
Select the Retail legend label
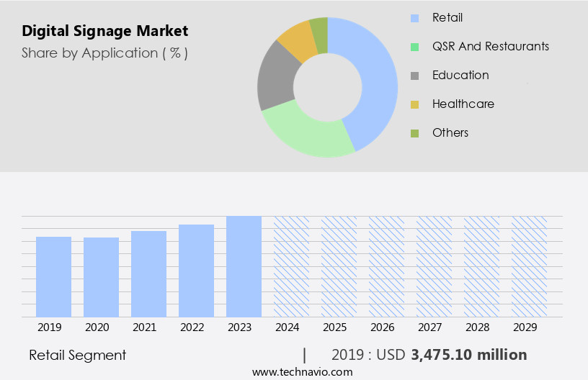447,17
